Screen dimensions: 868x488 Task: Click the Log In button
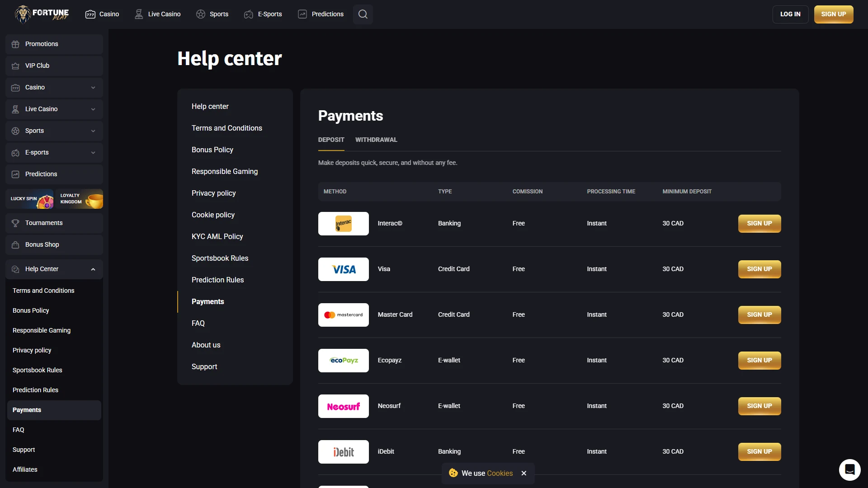coord(790,14)
